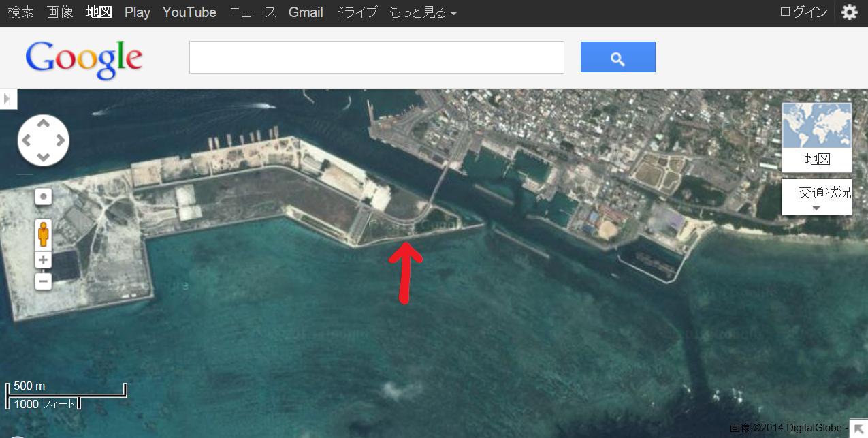Image resolution: width=868 pixels, height=438 pixels.
Task: Open Google settings via the gear icon
Action: click(849, 12)
